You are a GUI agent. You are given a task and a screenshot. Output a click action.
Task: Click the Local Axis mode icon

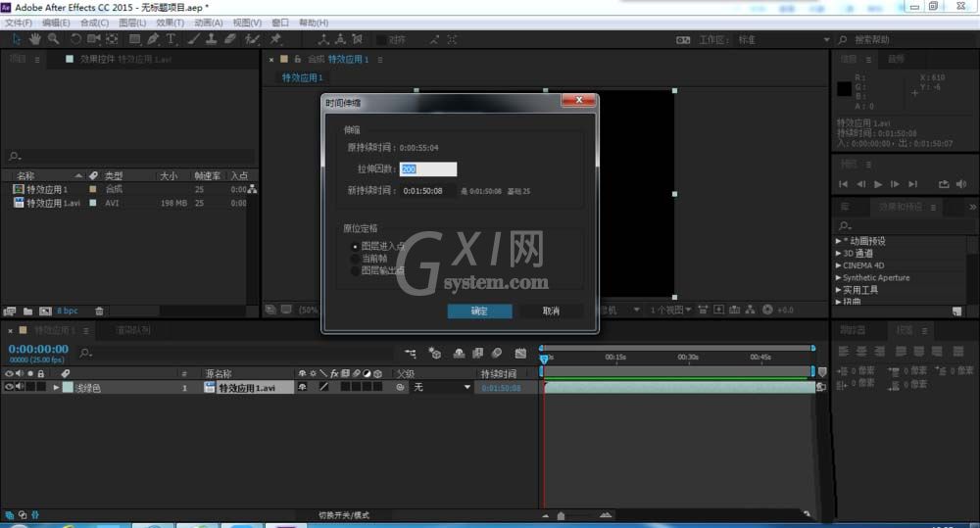(x=323, y=39)
